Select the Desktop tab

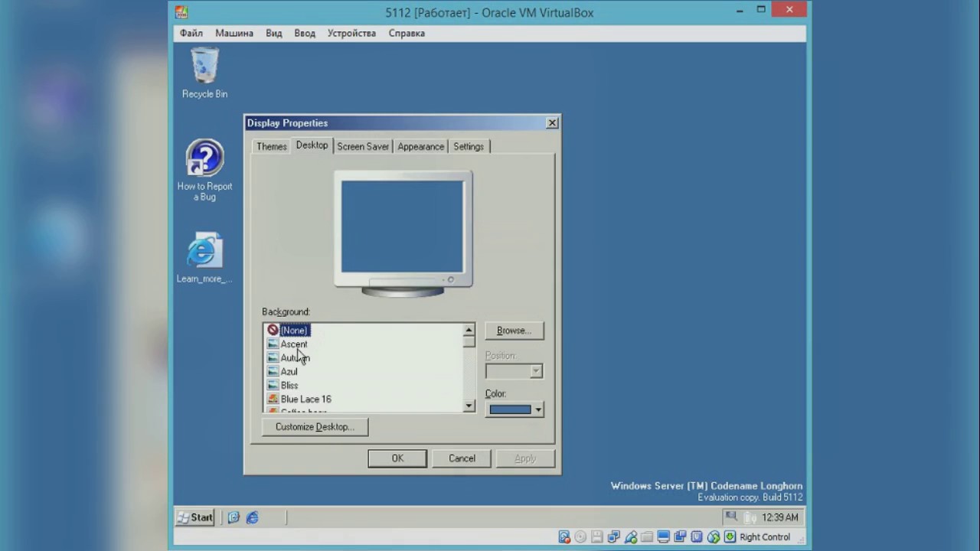click(312, 145)
